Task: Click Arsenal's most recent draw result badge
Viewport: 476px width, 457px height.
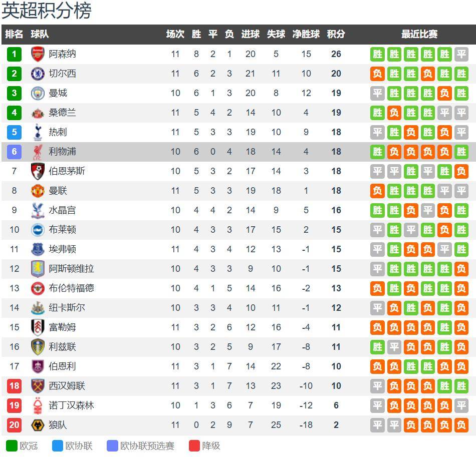Action: point(461,54)
